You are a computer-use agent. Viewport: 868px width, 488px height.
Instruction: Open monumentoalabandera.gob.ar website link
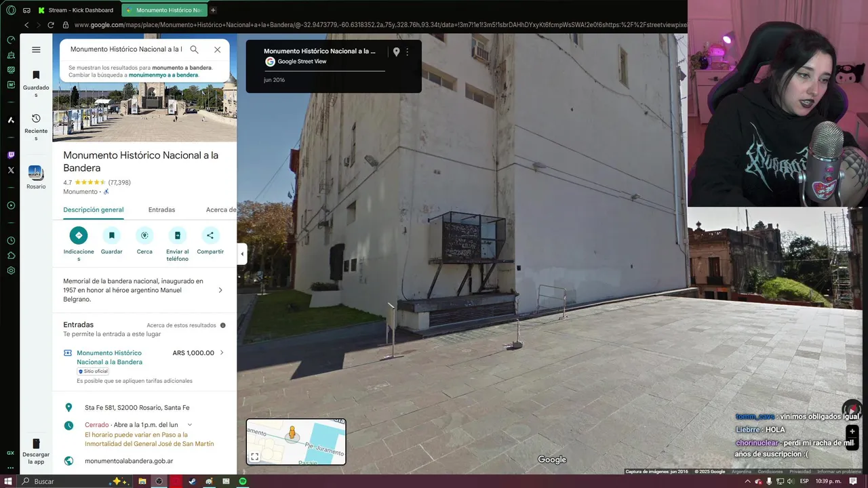pos(129,461)
